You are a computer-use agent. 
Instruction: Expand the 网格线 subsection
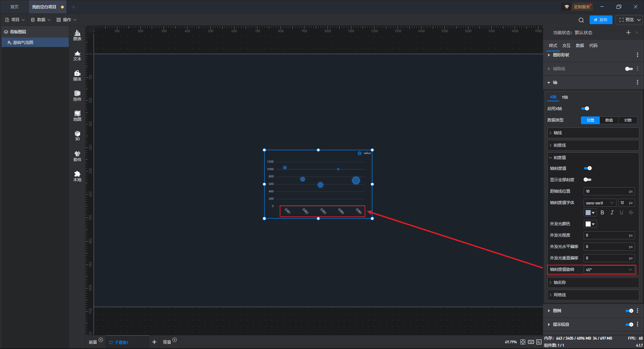pyautogui.click(x=593, y=295)
